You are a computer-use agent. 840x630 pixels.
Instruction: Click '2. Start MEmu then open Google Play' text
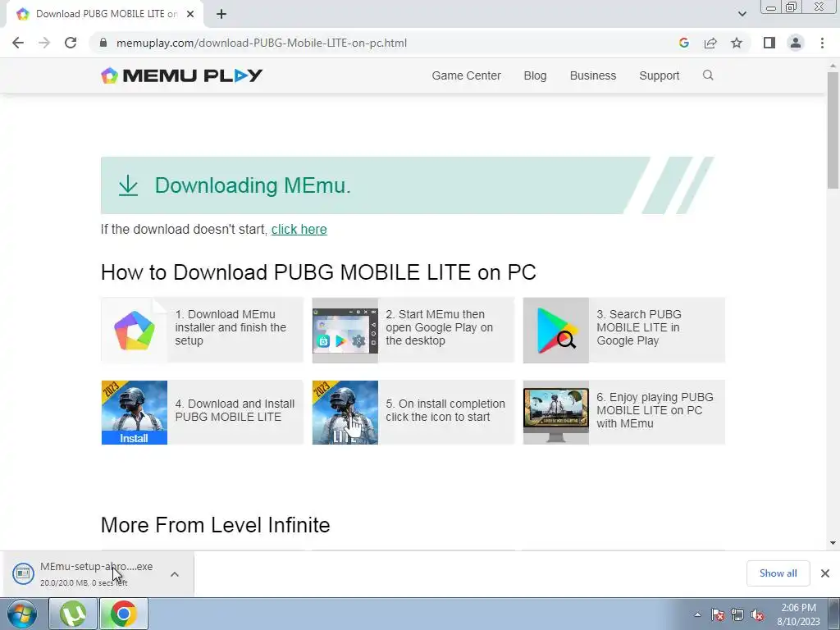pos(440,327)
